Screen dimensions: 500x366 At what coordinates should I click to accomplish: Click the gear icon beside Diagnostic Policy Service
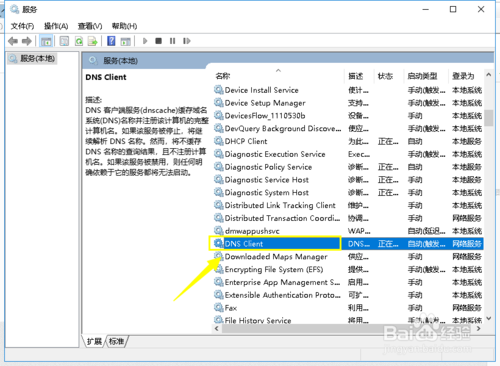pos(219,167)
